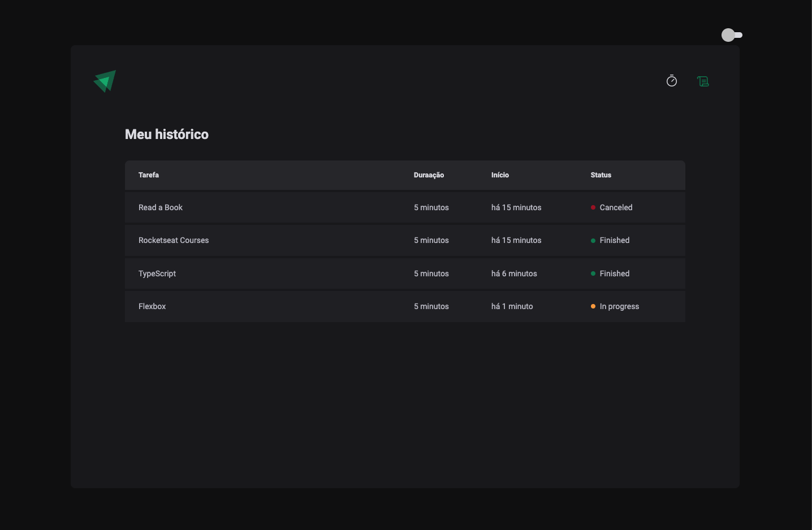Select the green navigation icon on the header
The height and width of the screenshot is (530, 812).
click(703, 81)
